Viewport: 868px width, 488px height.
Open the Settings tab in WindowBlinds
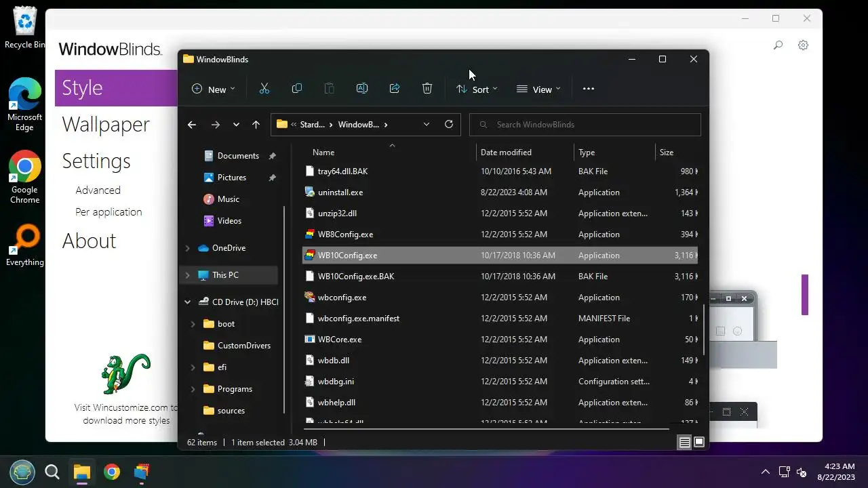[x=96, y=161]
